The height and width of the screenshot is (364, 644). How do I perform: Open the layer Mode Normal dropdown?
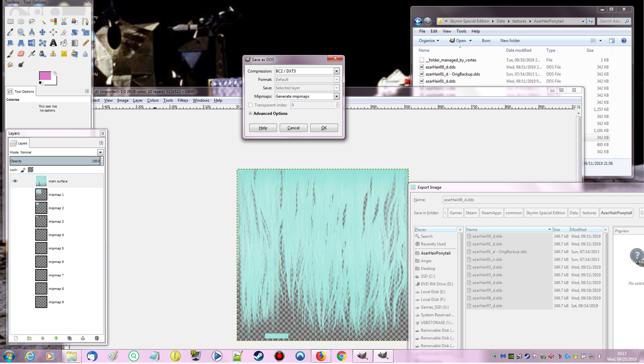(x=100, y=152)
